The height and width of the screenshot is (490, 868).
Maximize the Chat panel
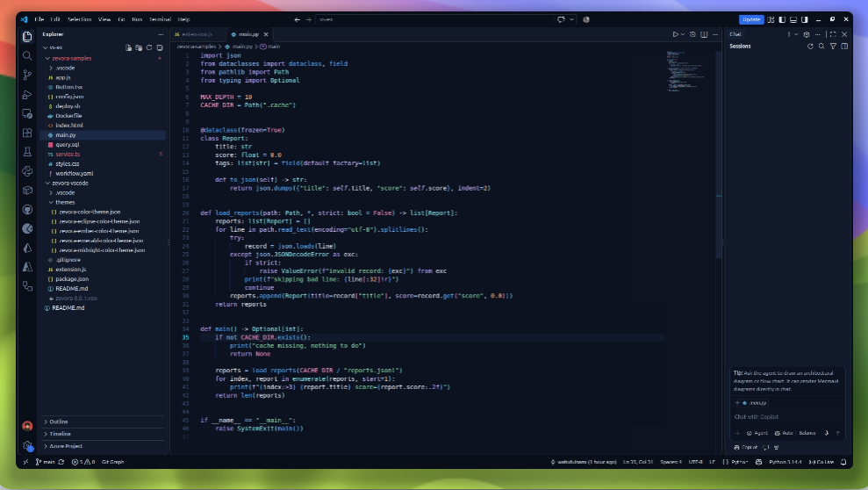(833, 34)
